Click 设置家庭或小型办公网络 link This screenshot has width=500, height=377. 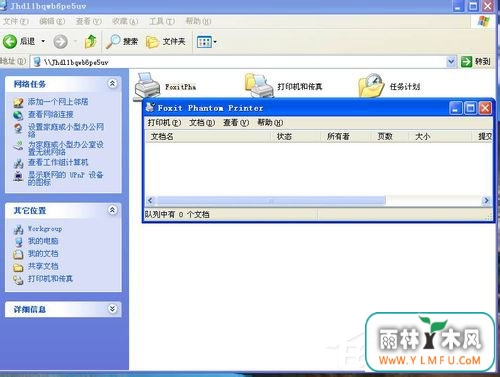tap(66, 130)
